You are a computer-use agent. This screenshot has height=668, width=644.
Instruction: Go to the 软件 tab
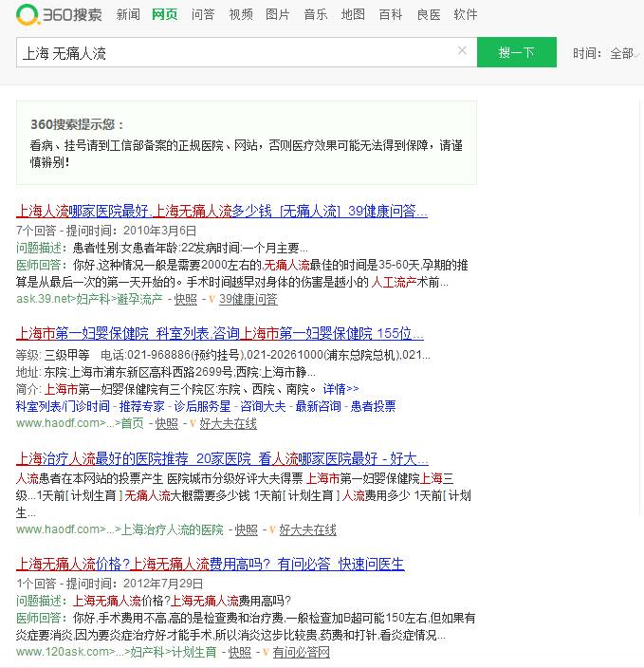(466, 15)
